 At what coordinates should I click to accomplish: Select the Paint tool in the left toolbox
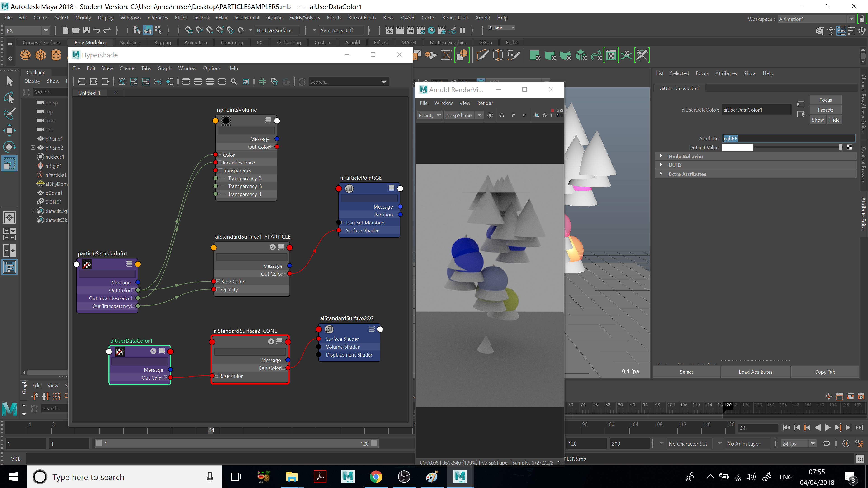pos(10,114)
